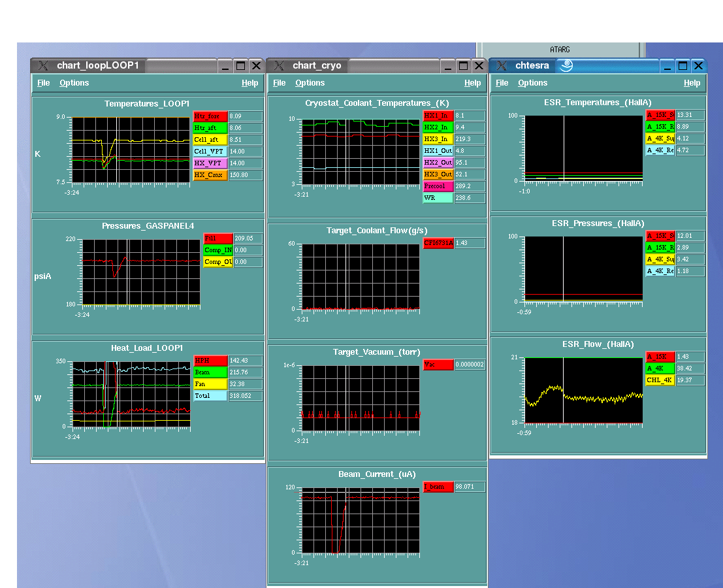
Task: Select the magenta HX_VPT legend entry
Action: coord(210,163)
